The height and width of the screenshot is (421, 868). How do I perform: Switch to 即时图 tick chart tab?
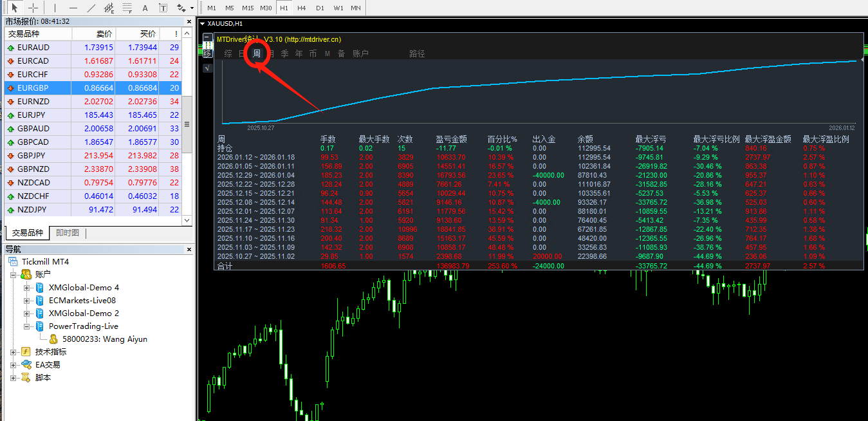tap(68, 233)
